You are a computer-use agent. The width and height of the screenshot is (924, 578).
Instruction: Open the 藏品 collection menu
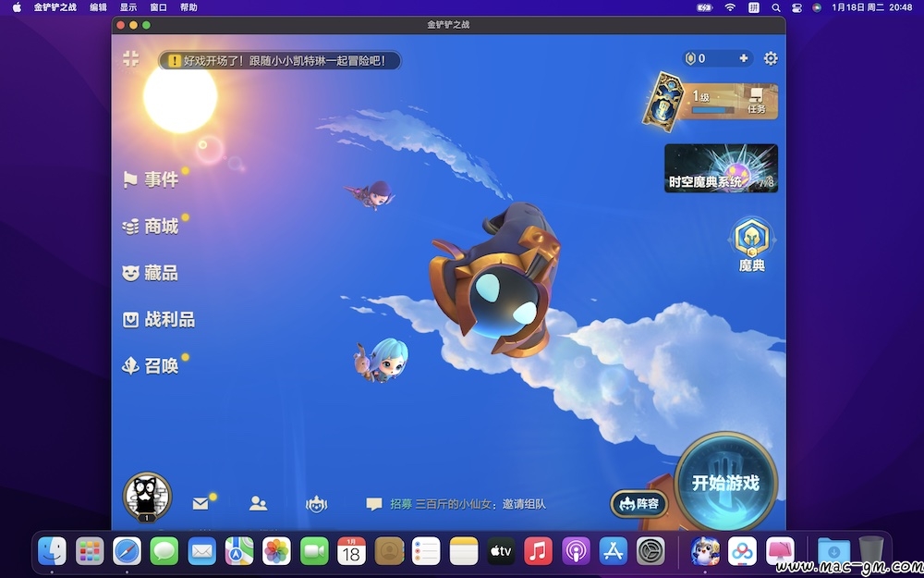click(151, 273)
